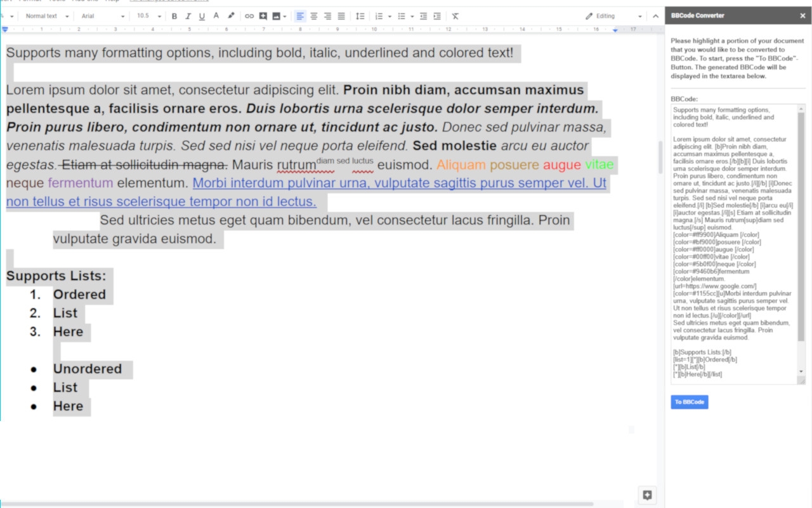
Task: Click the 'BBCode:' label in sidebar
Action: 684,99
